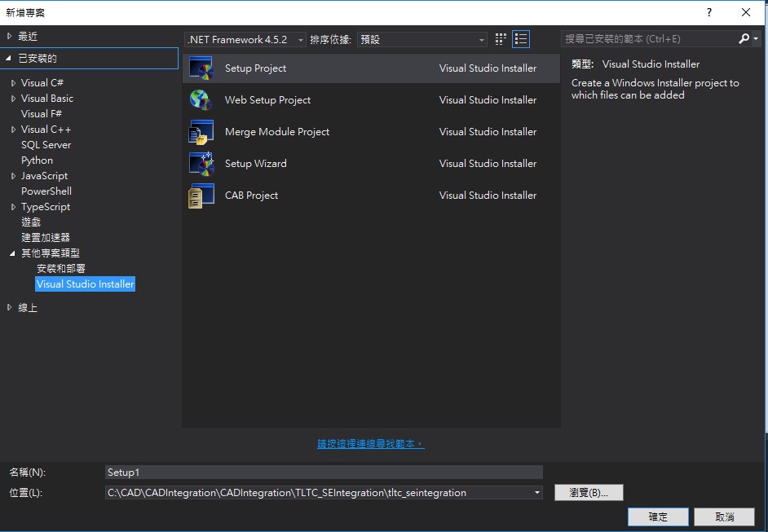The image size is (768, 532).
Task: Close the 新增專案 dialog
Action: (746, 13)
